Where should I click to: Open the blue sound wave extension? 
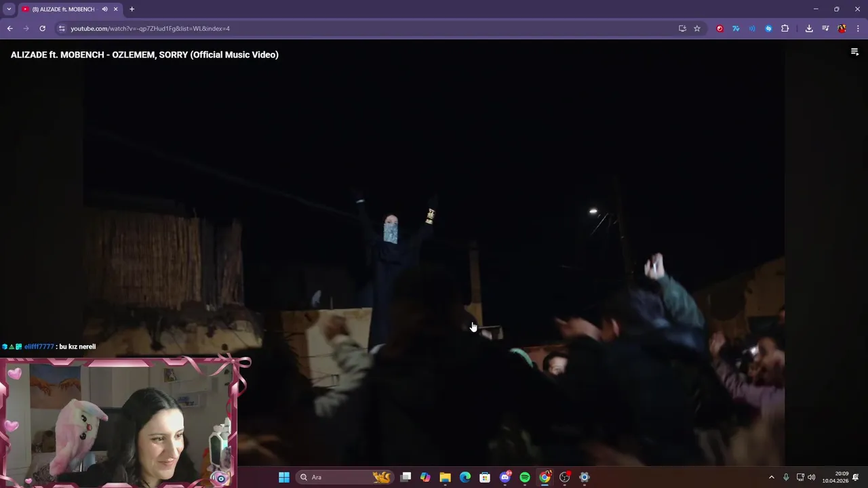(x=752, y=28)
